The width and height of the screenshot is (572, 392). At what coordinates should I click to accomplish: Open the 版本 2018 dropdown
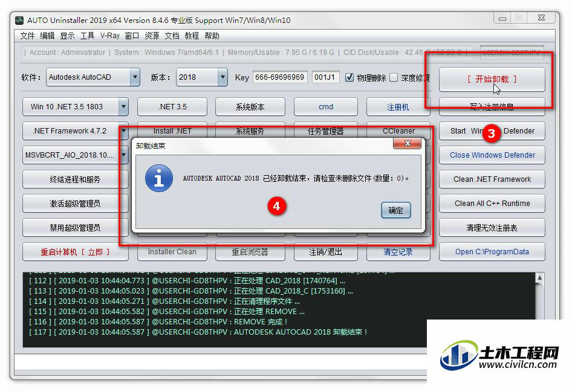point(223,77)
